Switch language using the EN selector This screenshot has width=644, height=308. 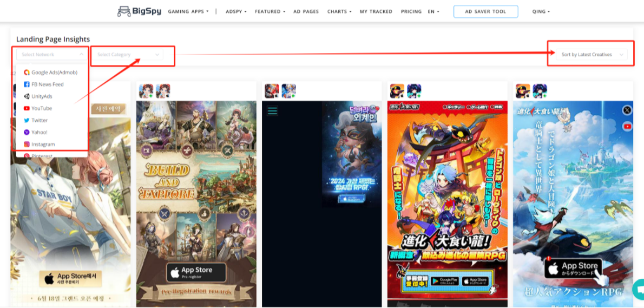coord(433,11)
